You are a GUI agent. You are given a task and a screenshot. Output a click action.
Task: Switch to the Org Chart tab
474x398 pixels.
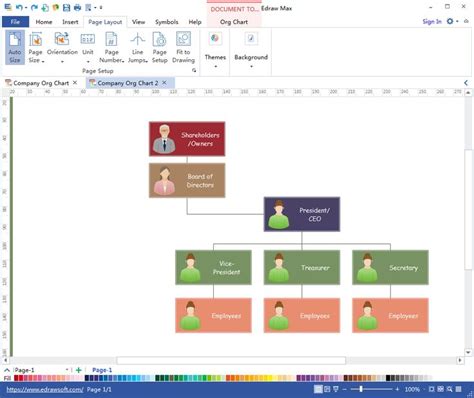(234, 22)
